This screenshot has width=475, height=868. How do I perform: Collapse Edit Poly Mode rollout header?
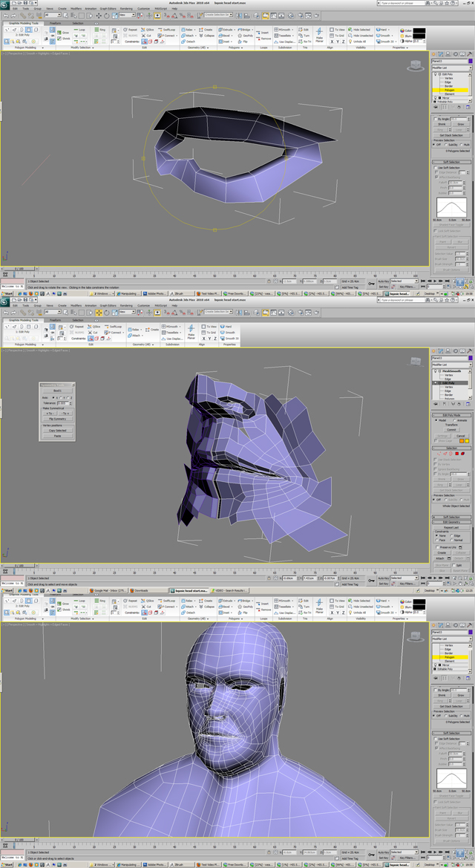[x=452, y=415]
